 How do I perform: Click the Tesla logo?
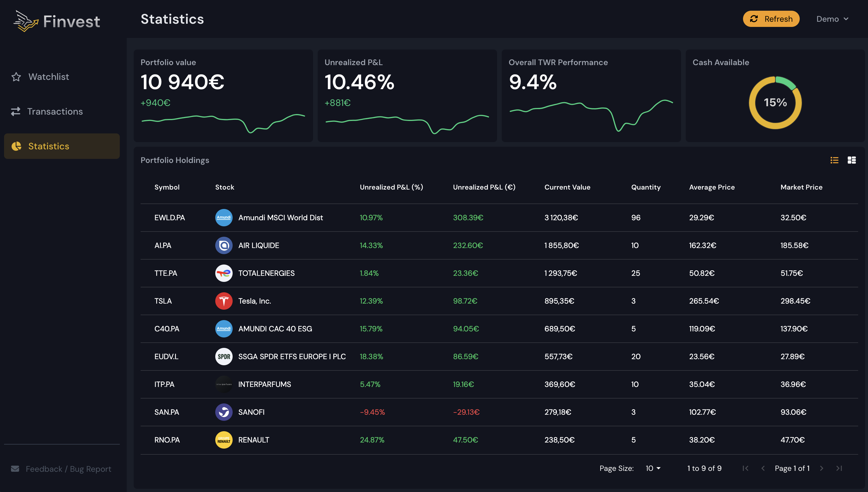(x=224, y=301)
